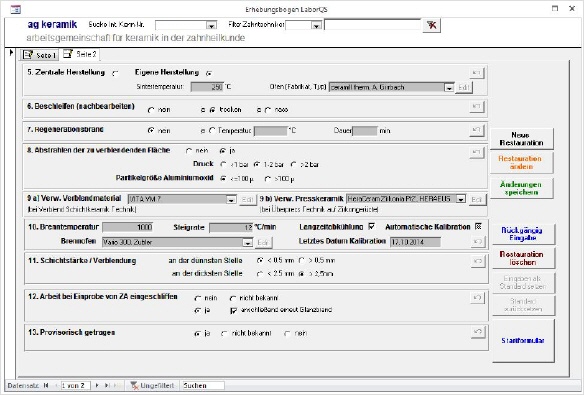Choose Druck >2 bar option
584x395 pixels.
click(293, 164)
